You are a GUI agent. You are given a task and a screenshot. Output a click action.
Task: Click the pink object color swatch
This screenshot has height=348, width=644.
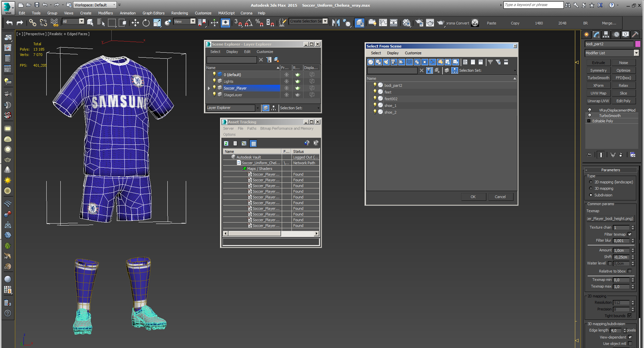click(637, 44)
